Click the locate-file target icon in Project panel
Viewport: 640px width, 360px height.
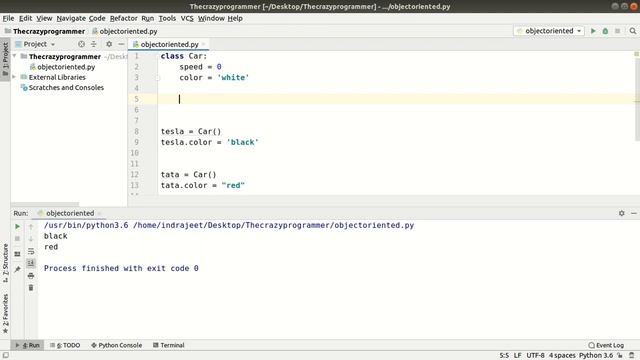[81, 44]
